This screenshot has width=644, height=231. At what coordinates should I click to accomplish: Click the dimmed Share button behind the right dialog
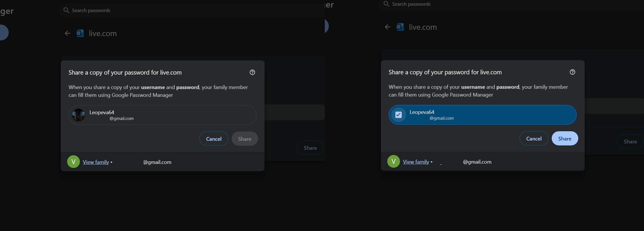click(630, 142)
